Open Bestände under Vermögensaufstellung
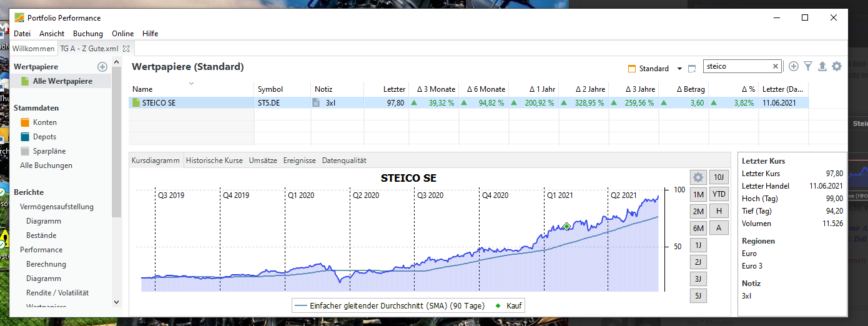The height and width of the screenshot is (326, 868). pos(41,235)
